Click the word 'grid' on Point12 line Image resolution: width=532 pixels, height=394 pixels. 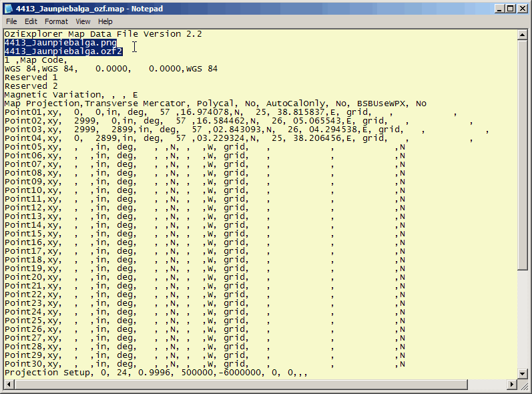tap(234, 208)
